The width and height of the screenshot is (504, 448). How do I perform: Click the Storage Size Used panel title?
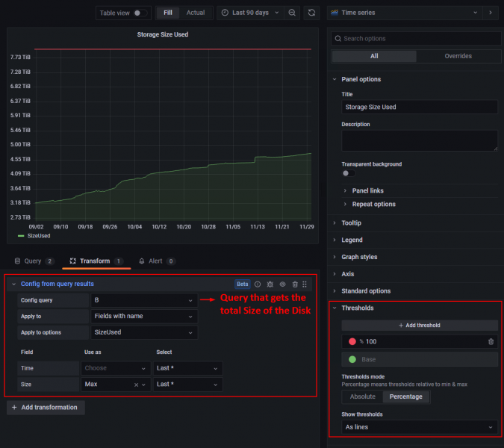point(163,34)
